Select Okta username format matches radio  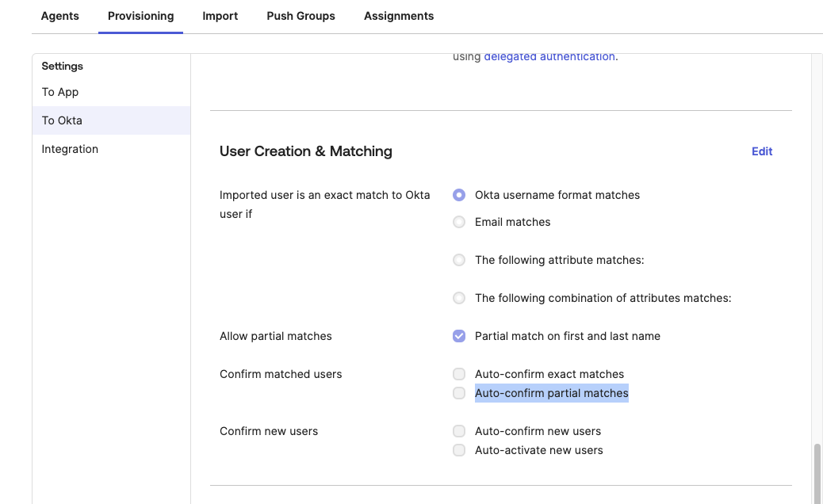459,195
